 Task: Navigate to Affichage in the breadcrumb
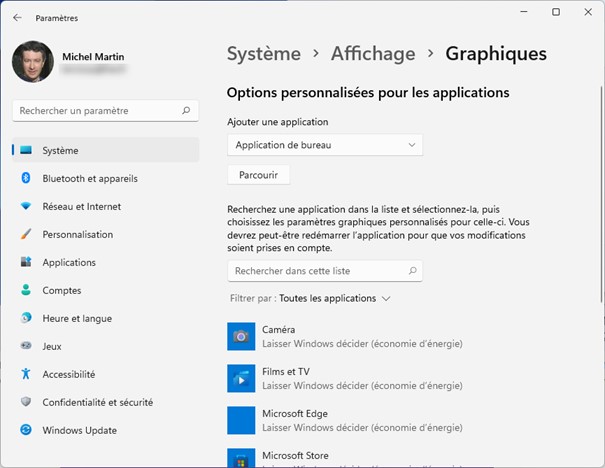(x=373, y=54)
